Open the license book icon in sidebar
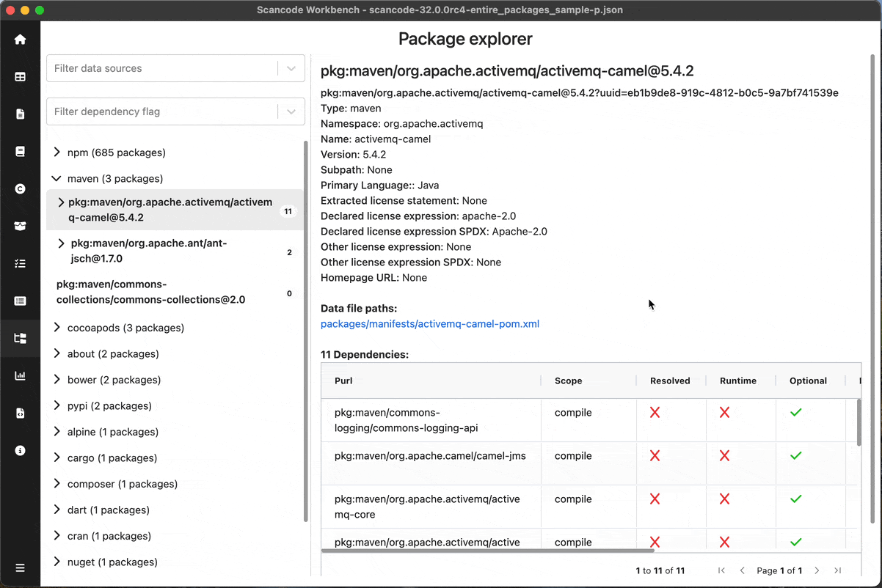The width and height of the screenshot is (882, 588). point(20,152)
